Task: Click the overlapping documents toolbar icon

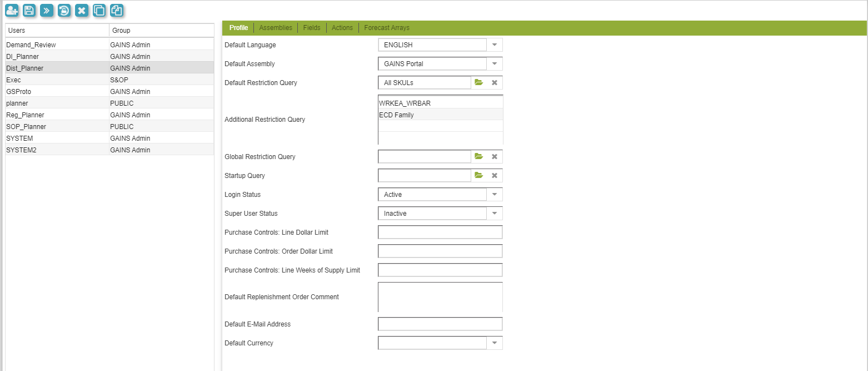Action: [116, 10]
